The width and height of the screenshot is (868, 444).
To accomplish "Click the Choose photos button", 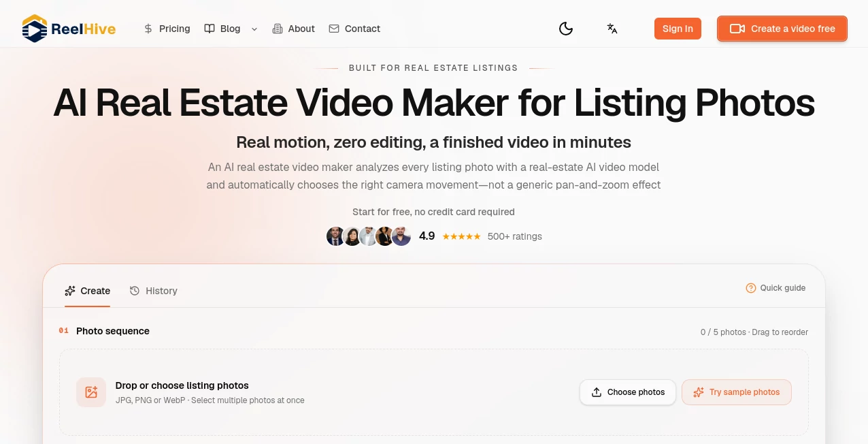I will click(628, 392).
